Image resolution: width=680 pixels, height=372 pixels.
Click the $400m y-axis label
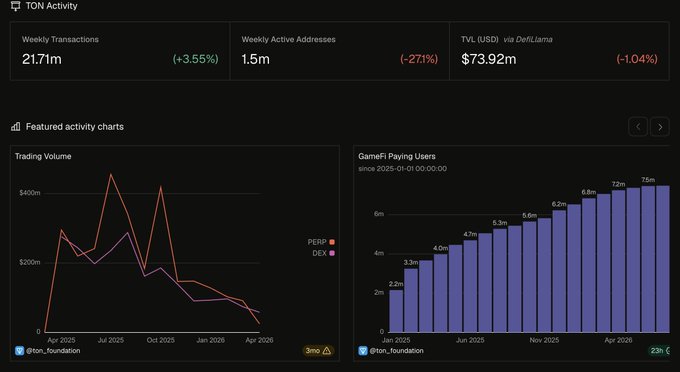(29, 193)
